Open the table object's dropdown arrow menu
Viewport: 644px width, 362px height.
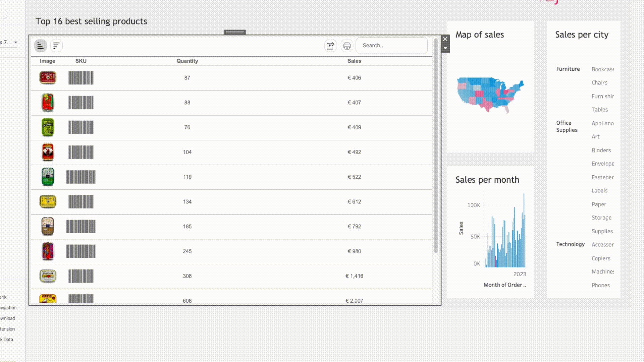(445, 49)
